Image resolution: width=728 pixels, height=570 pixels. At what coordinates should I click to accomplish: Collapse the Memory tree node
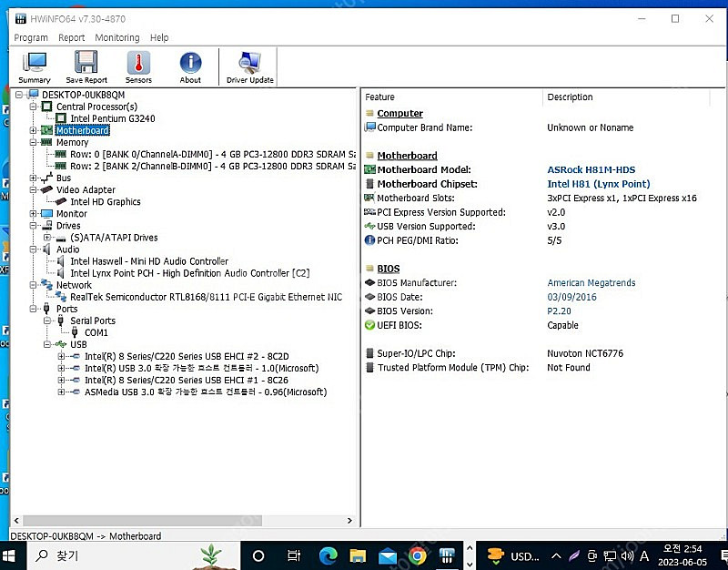pos(33,142)
